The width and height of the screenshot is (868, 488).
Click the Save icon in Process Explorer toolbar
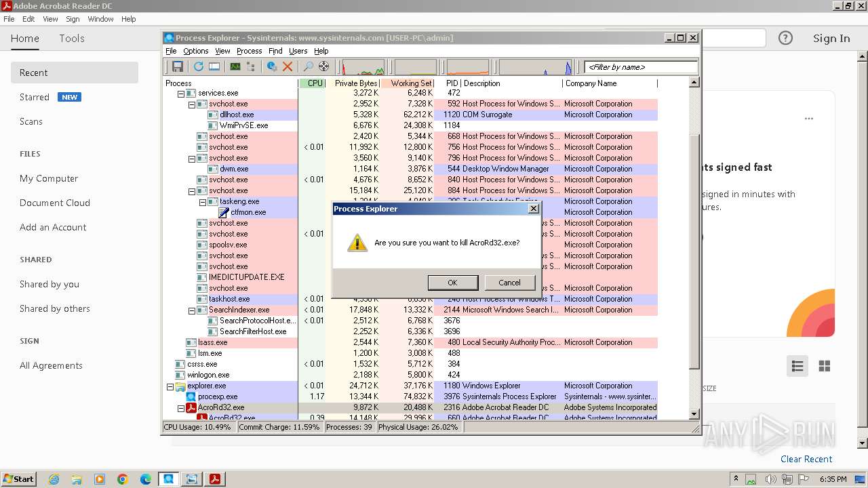[x=178, y=66]
